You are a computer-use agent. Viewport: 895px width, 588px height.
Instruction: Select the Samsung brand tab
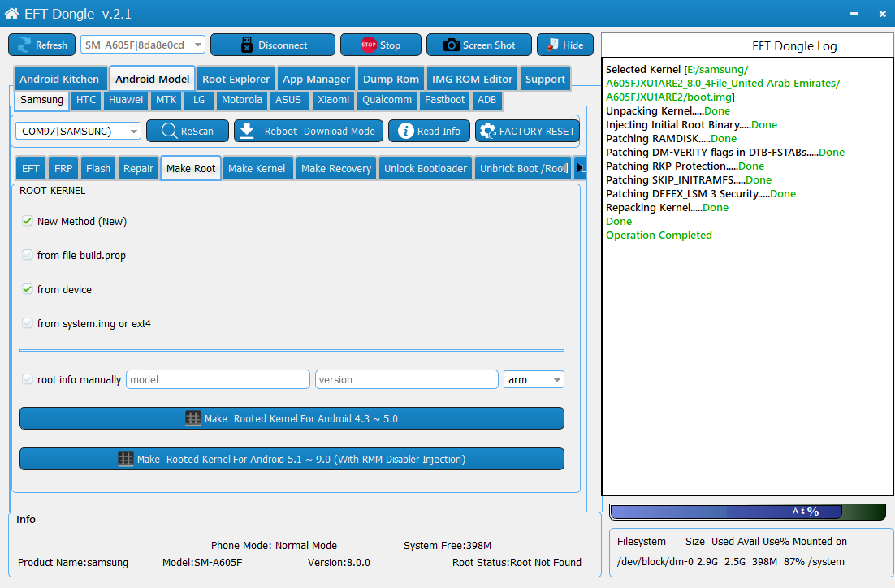point(41,100)
